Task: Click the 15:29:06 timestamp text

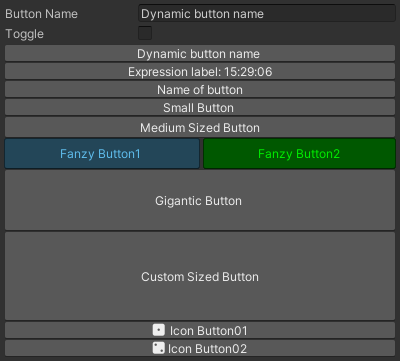Action: point(248,72)
